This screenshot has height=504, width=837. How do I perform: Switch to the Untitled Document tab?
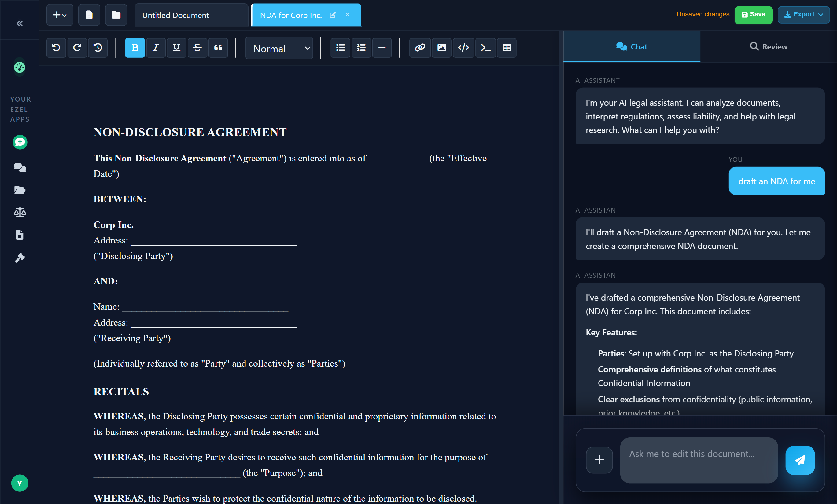191,15
